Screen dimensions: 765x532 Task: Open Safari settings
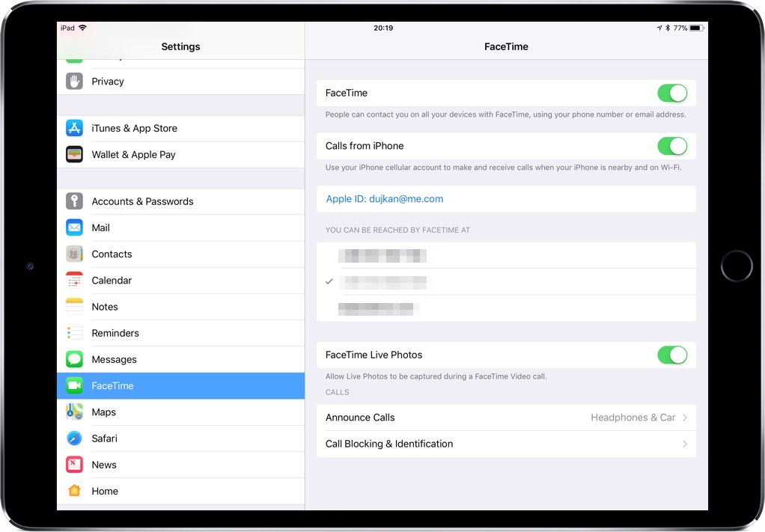coord(180,438)
